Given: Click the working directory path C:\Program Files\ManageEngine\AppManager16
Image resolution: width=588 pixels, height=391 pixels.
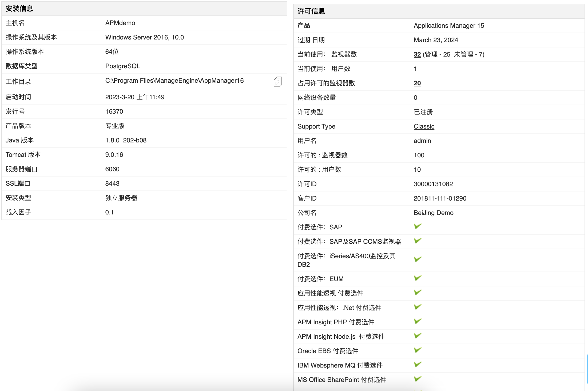Looking at the screenshot, I should [174, 81].
